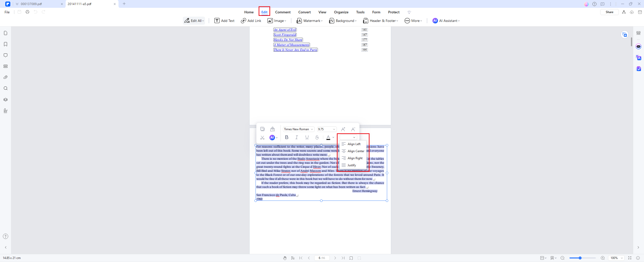Click the black font color swatch
This screenshot has height=262, width=644.
point(328,138)
